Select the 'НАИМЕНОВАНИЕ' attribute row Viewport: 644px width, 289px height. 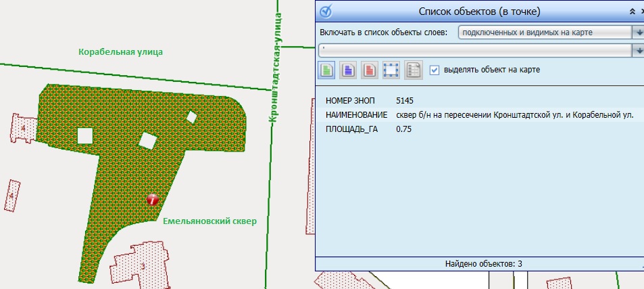(x=355, y=114)
